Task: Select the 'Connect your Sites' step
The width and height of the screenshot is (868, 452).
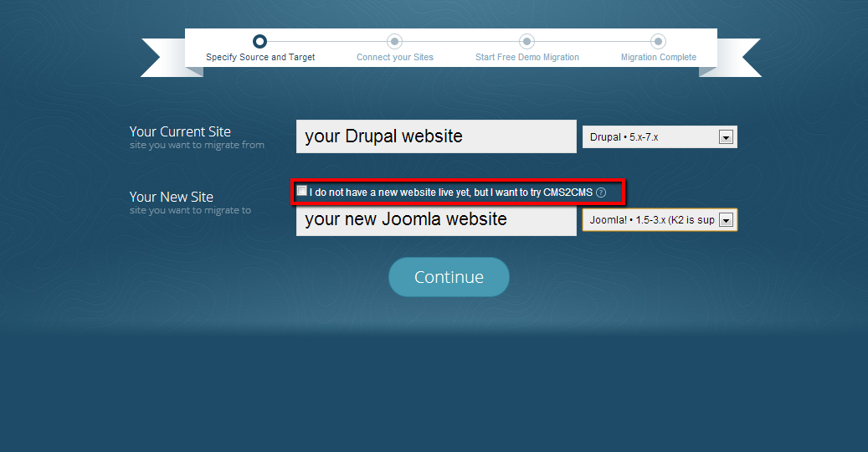Action: 395,57
